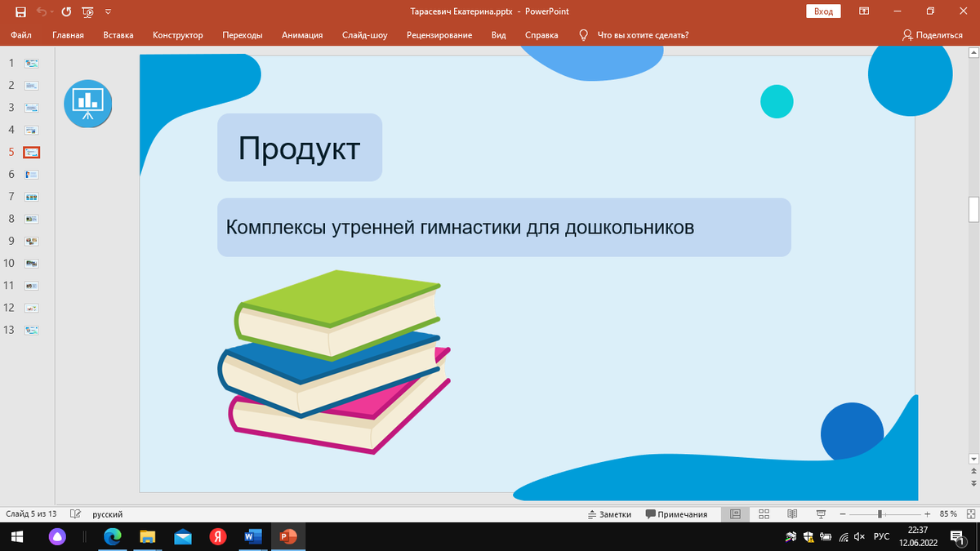
Task: Click the zoom in plus button
Action: [928, 514]
